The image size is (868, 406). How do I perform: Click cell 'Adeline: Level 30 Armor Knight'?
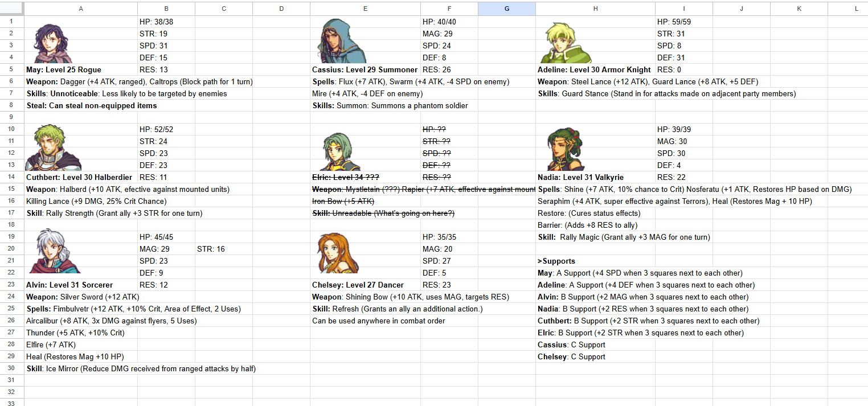(595, 69)
